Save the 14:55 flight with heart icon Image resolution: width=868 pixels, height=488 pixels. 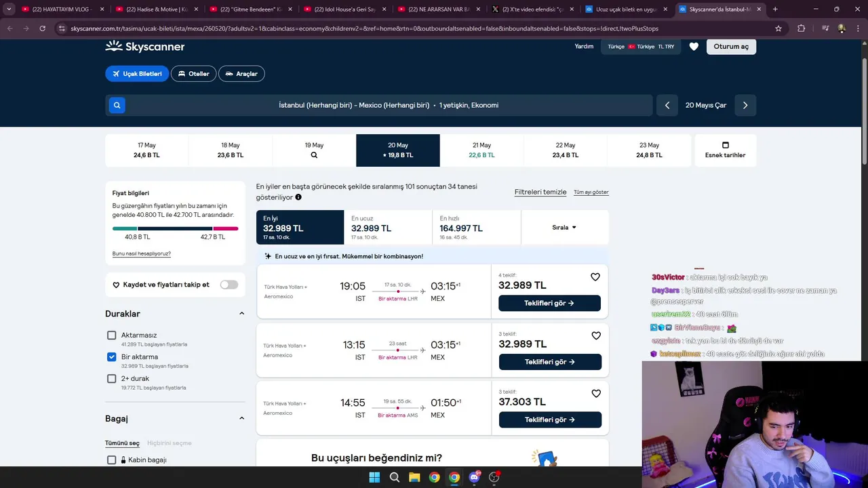(596, 393)
